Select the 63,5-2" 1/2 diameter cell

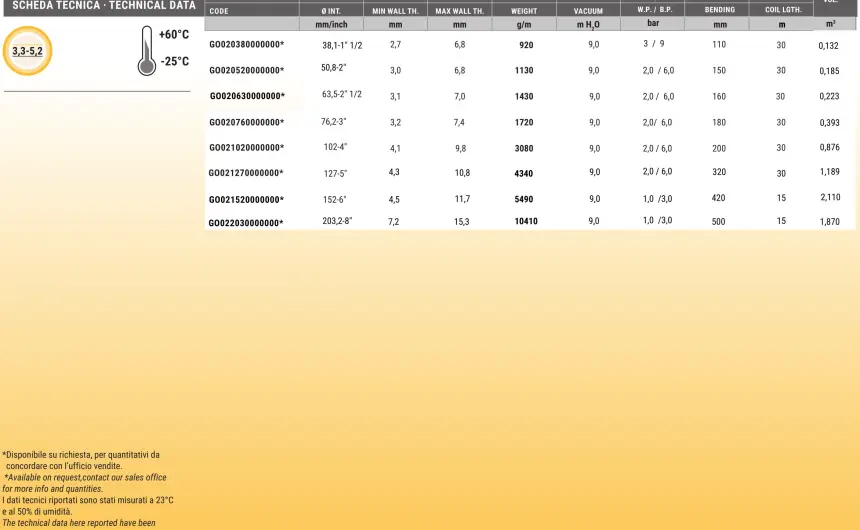coord(342,95)
